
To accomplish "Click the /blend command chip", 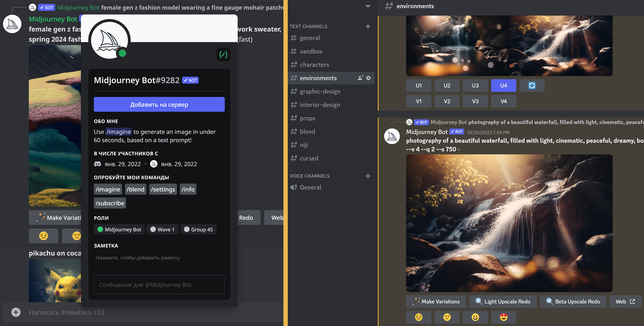I will tap(136, 189).
